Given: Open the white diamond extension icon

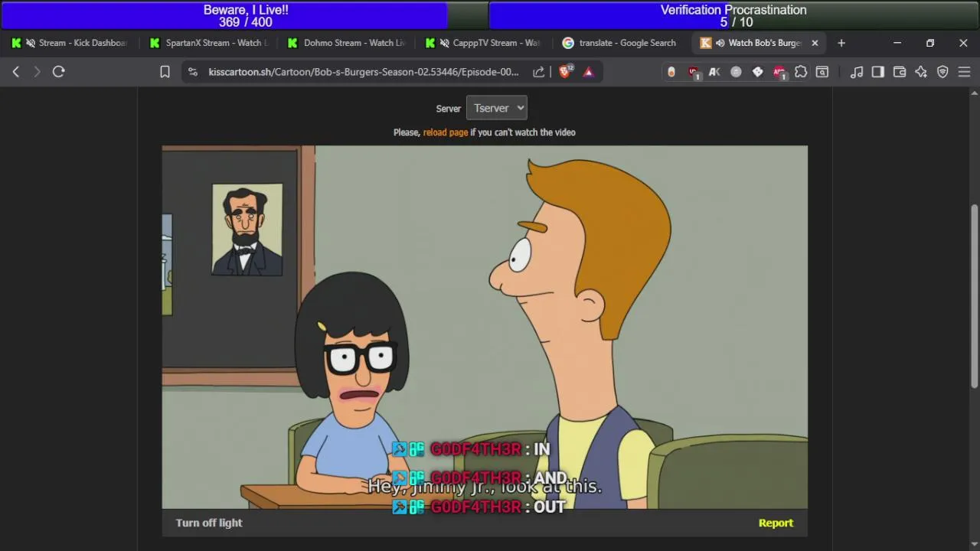Looking at the screenshot, I should 757,72.
